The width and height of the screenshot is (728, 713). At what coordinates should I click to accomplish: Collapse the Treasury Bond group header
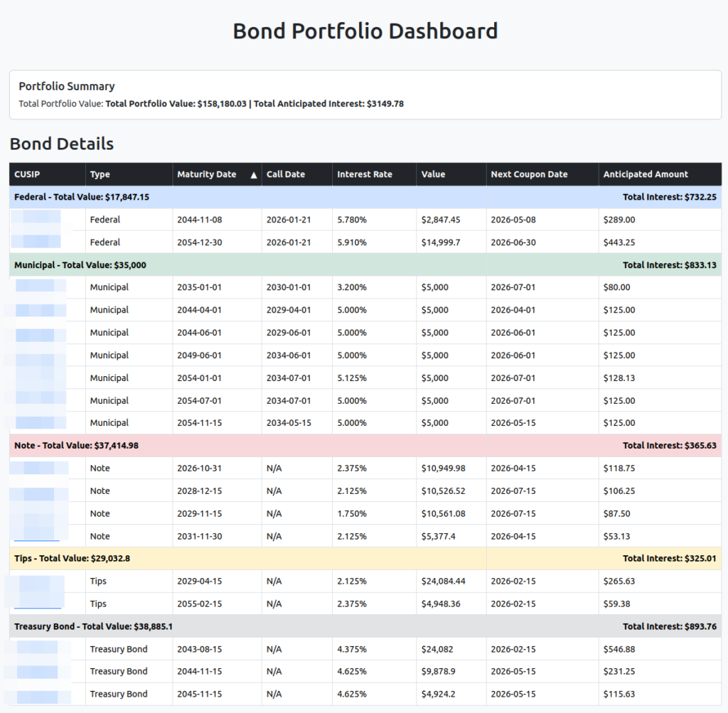(93, 626)
